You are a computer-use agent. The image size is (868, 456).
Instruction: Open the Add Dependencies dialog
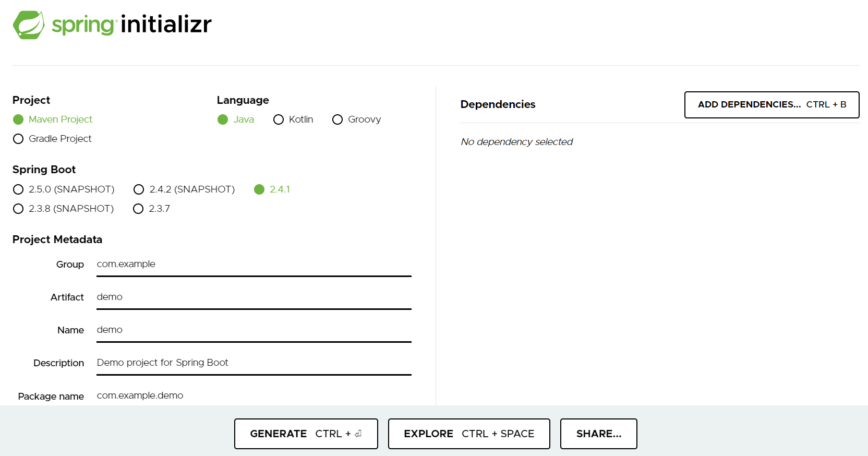[771, 105]
